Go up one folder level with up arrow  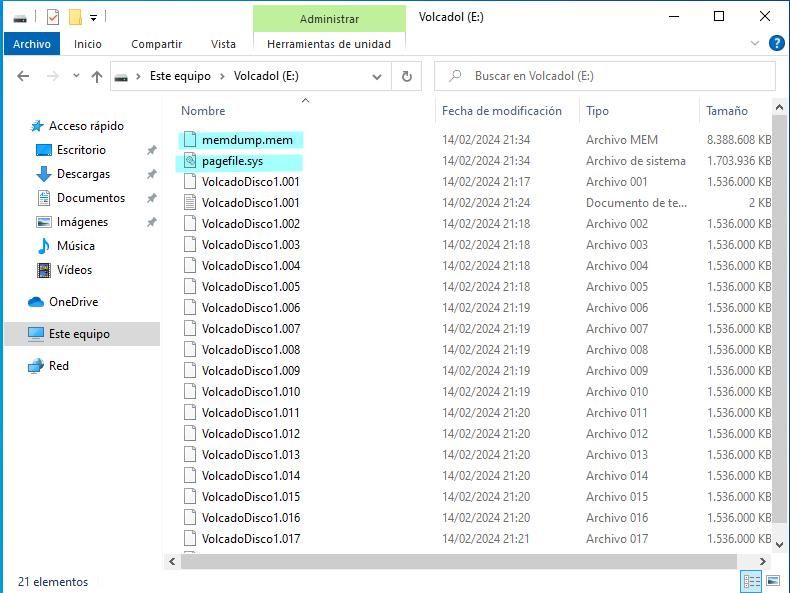point(97,76)
